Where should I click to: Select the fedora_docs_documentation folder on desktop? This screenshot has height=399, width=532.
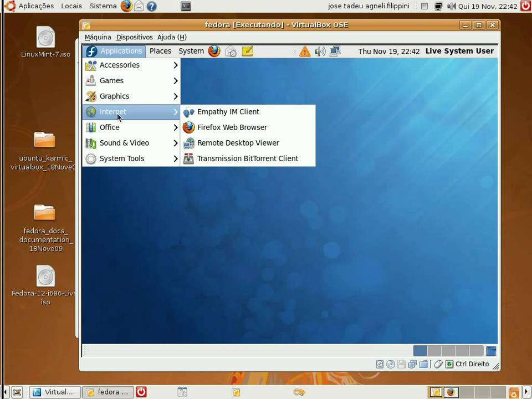point(45,228)
